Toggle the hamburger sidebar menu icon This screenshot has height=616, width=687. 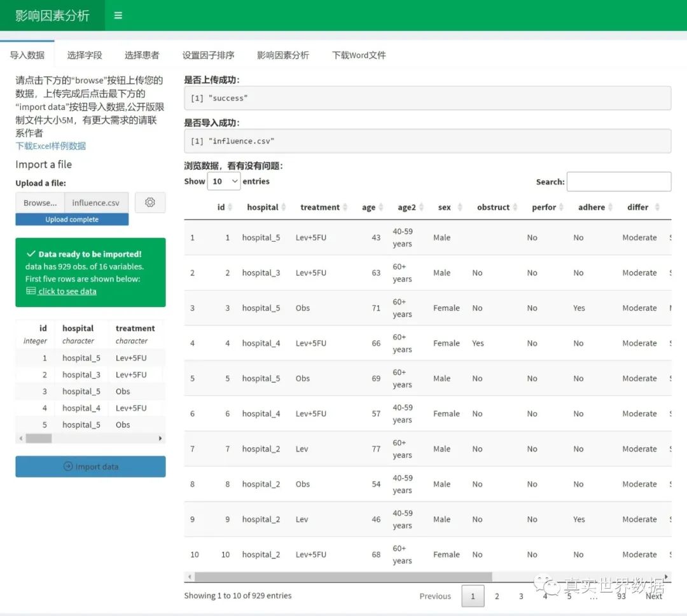tap(118, 15)
